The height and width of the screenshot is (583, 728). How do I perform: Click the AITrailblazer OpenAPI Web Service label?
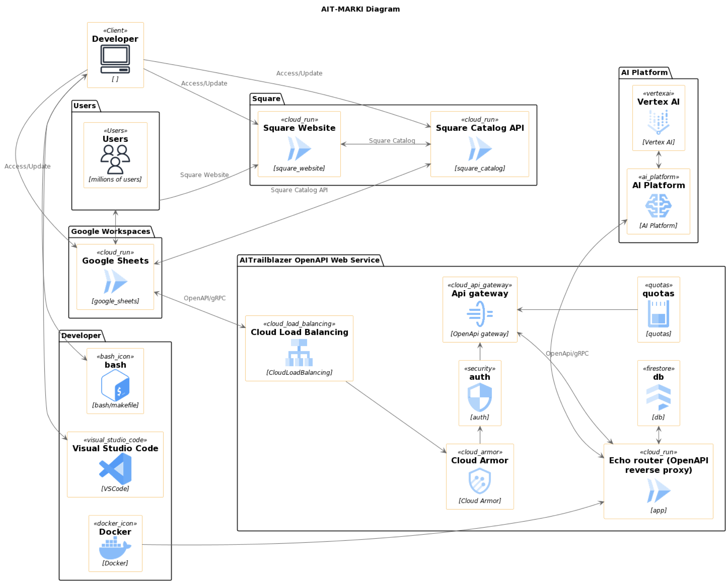pos(309,260)
